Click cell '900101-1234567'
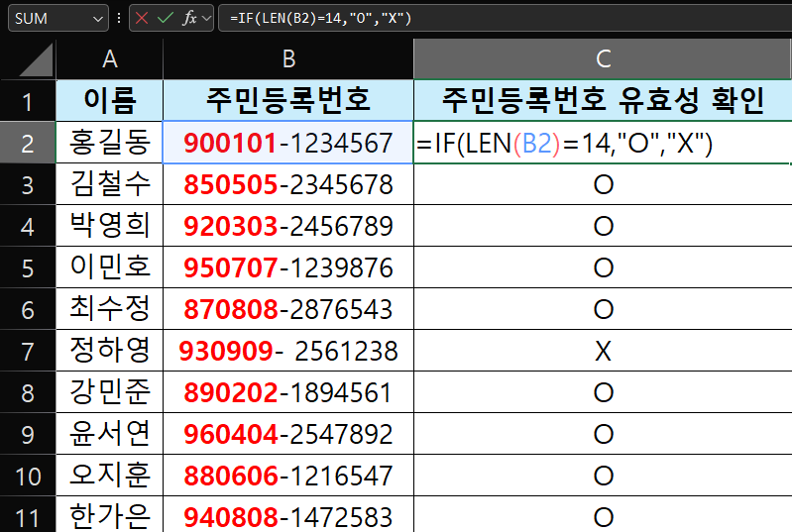 pos(288,143)
